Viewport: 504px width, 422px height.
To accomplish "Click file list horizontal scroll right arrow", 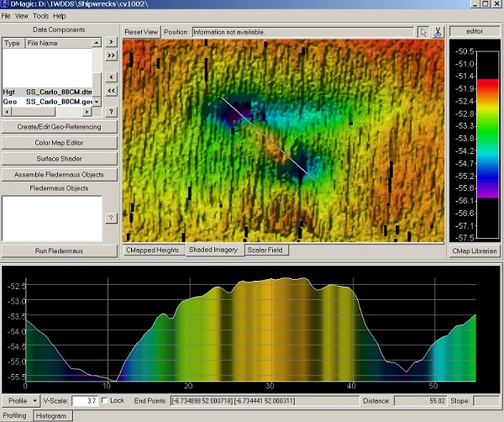I will 87,112.
